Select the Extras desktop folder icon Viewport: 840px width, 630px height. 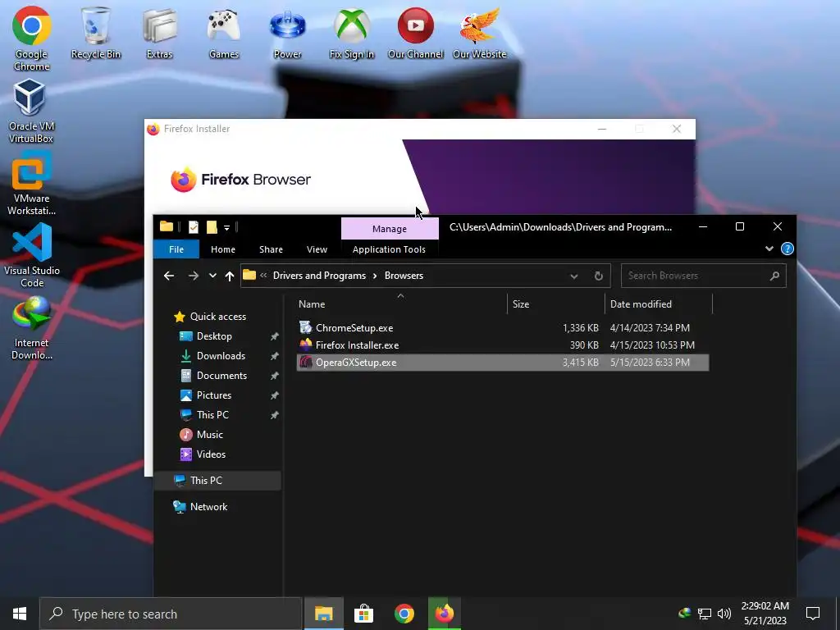tap(160, 33)
